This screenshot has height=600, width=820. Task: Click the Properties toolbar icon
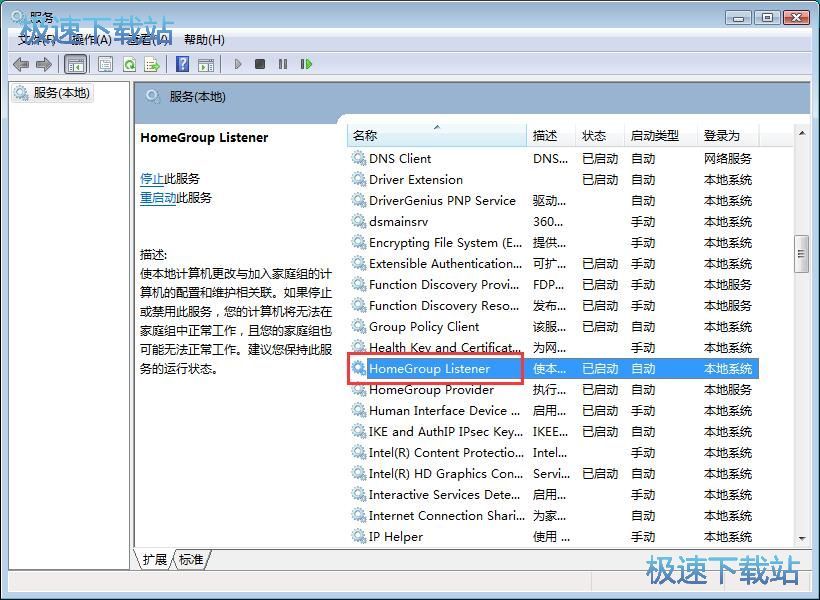pos(105,64)
